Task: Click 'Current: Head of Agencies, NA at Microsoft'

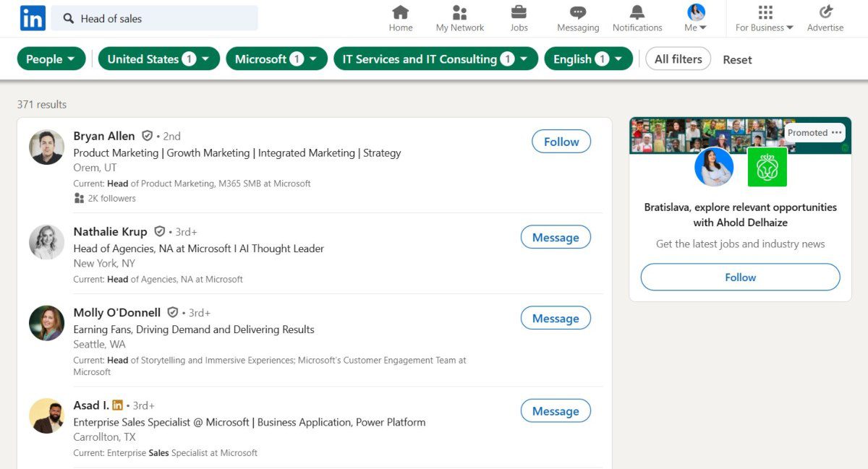Action: point(158,279)
